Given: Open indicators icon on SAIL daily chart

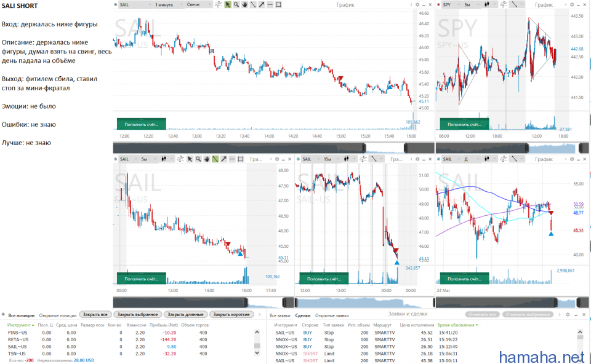Looking at the screenshot, I should [x=503, y=159].
